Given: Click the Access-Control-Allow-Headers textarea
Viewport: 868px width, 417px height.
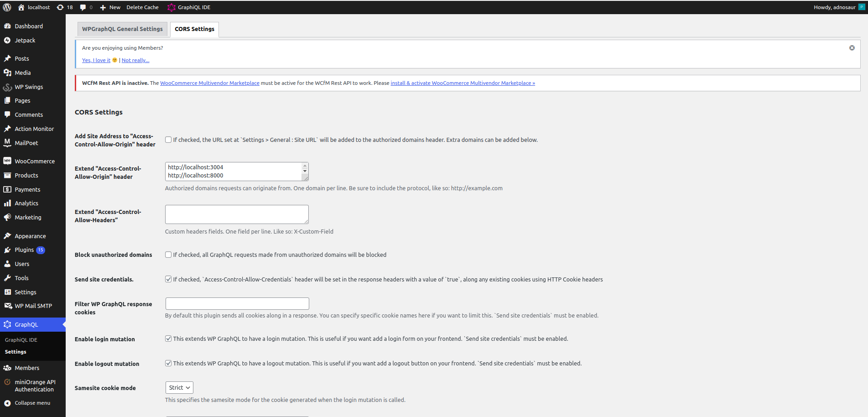Looking at the screenshot, I should pyautogui.click(x=237, y=214).
